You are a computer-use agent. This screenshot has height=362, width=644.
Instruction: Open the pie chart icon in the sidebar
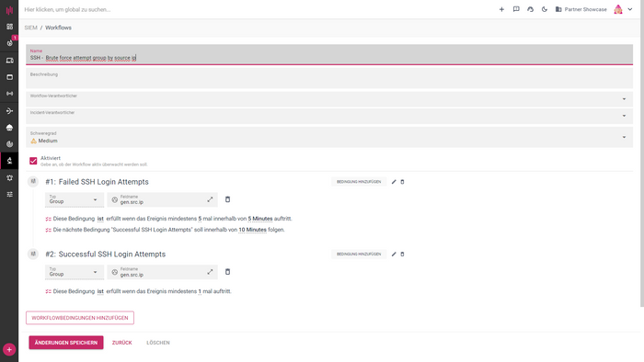pos(9,144)
